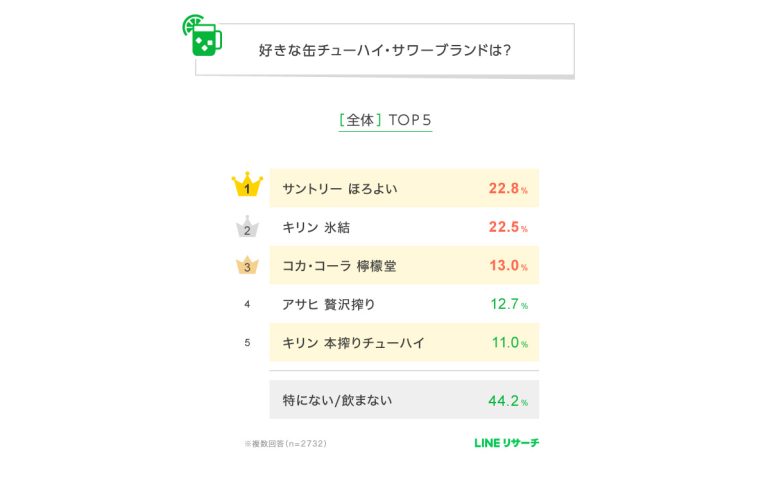770x479 pixels.
Task: Click the bronze crown rank 3 icon
Action: 247,264
